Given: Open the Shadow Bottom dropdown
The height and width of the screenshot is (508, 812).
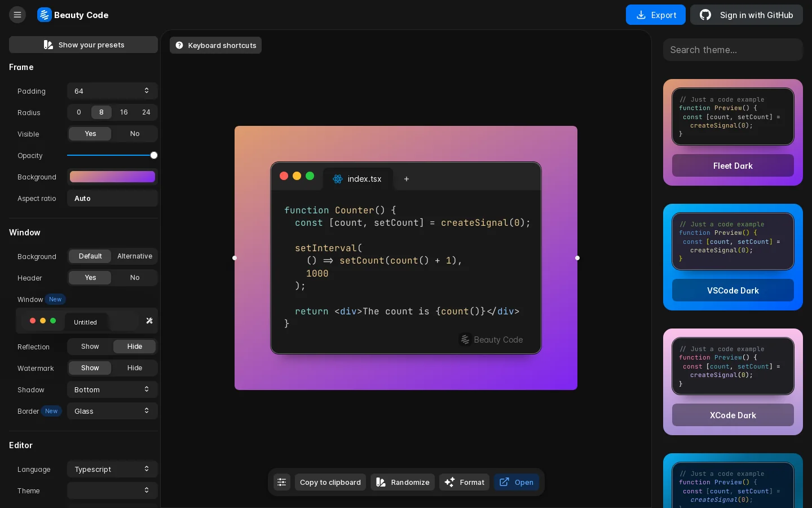Looking at the screenshot, I should (112, 389).
